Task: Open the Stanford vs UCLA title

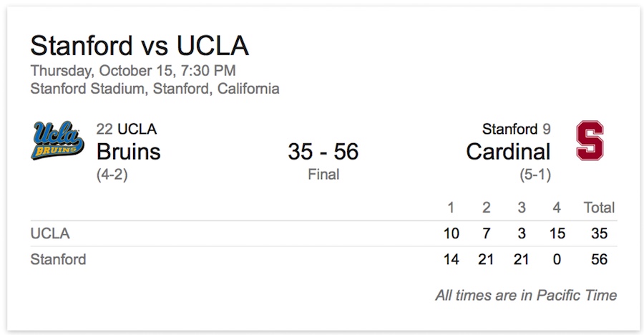Action: (140, 45)
